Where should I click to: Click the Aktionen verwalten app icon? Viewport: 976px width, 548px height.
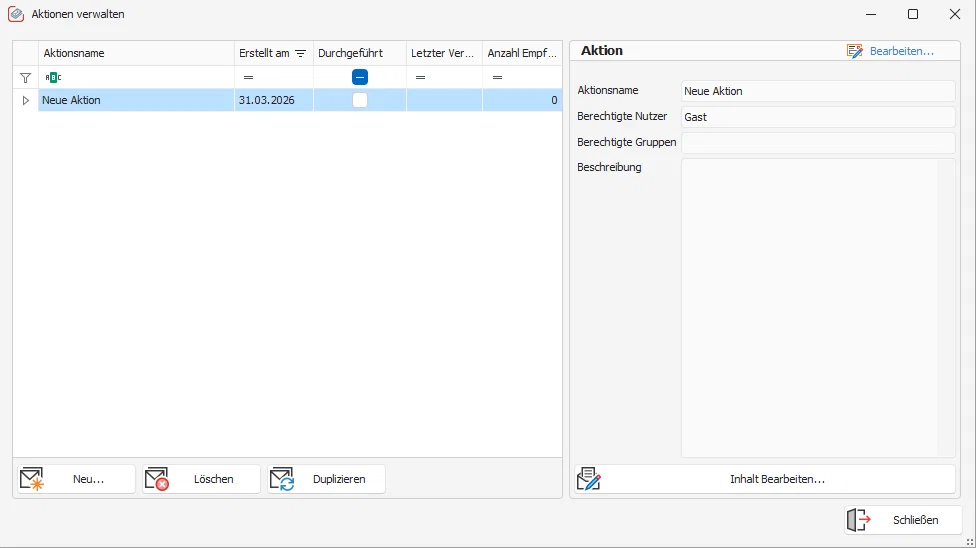16,14
